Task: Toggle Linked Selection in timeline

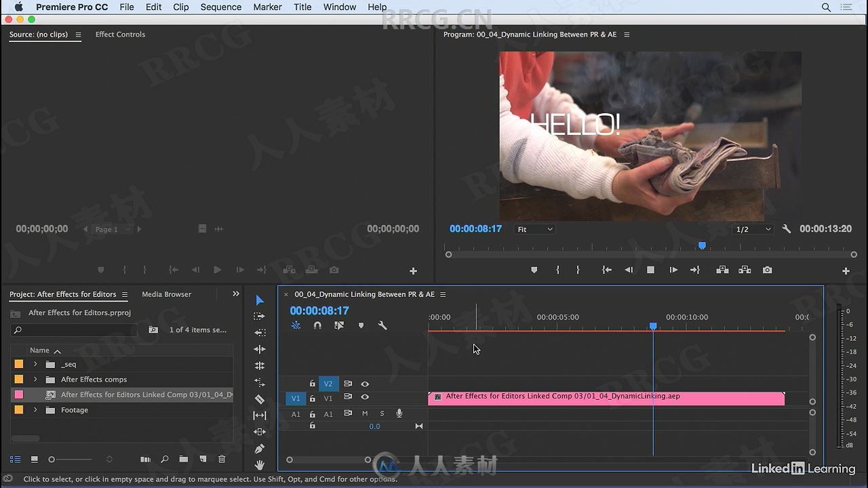Action: [339, 325]
